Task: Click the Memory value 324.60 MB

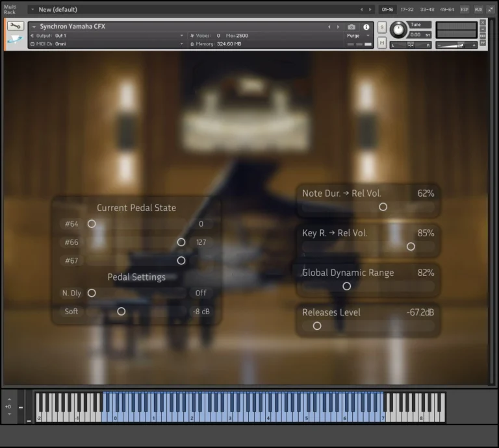Action: pyautogui.click(x=229, y=44)
